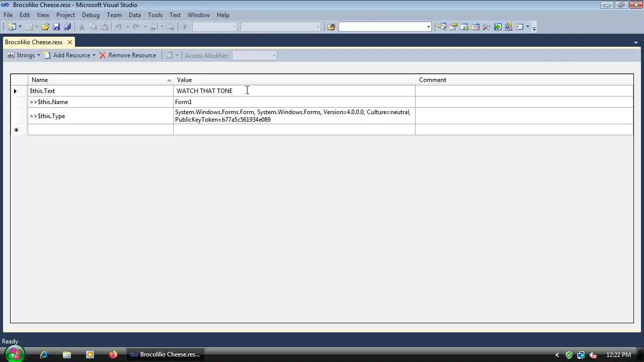Click the Copy icon in toolbar
644x362 pixels.
[x=93, y=27]
